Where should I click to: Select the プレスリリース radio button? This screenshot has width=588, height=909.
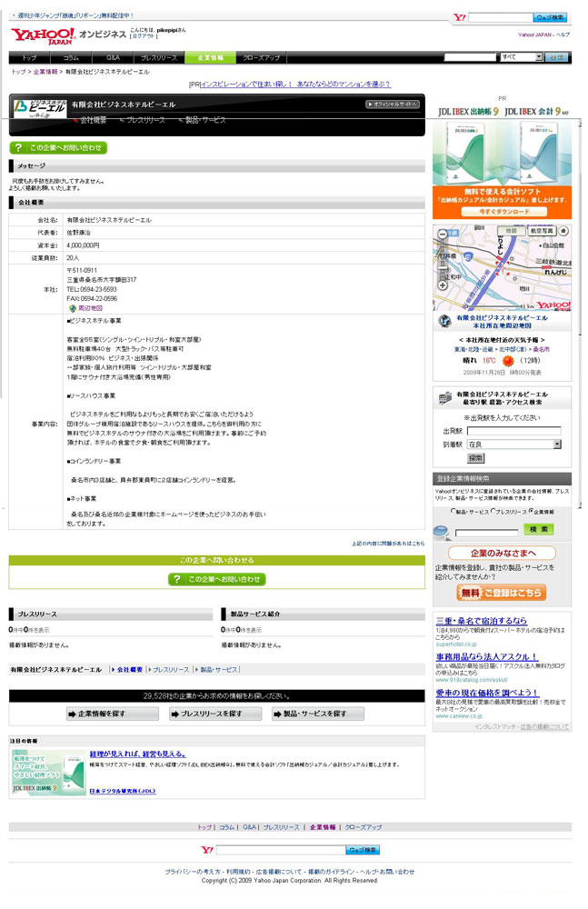point(493,511)
